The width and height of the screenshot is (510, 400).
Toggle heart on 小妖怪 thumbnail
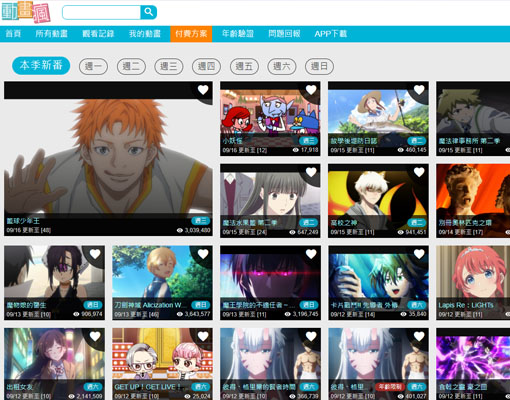click(311, 90)
